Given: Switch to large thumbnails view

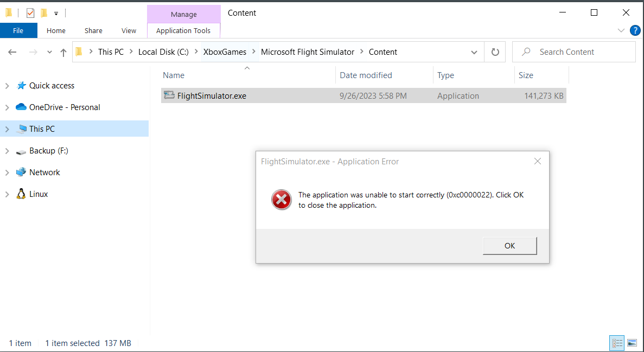Looking at the screenshot, I should coord(632,343).
